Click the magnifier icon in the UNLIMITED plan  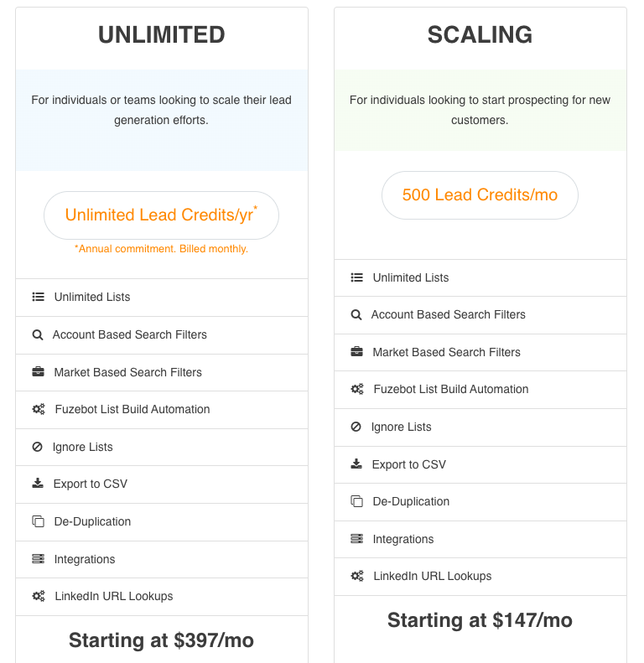tap(37, 334)
